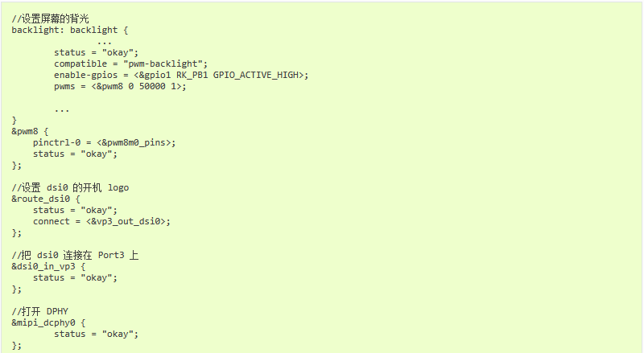Click the pwms = <&pwm8 0 50000 1> line
This screenshot has height=353, width=644.
click(120, 86)
